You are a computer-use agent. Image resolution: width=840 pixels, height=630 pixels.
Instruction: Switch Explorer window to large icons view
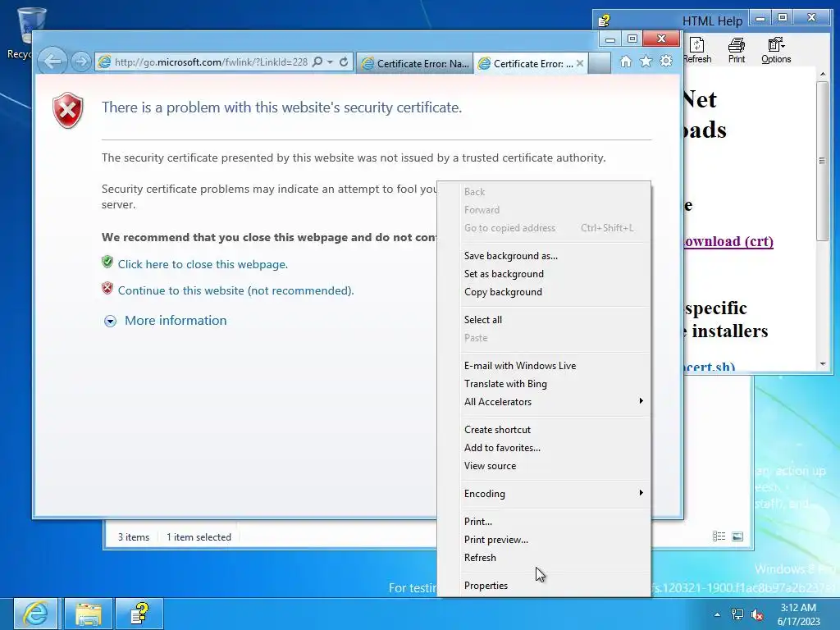coord(737,536)
